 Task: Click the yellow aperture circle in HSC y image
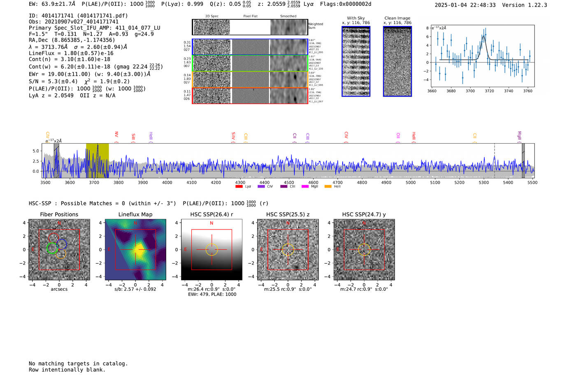364,250
